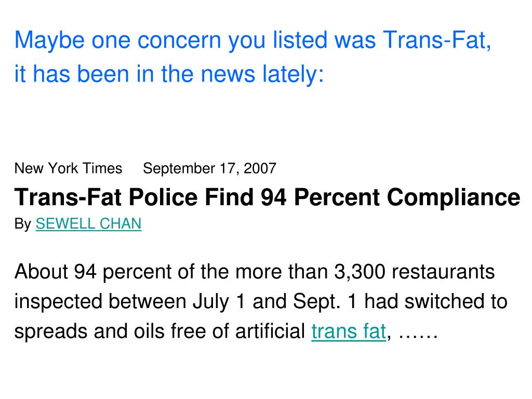Viewport: 532px width, 399px height.
Task: Click the "3,300 restaurants" text
Action: [x=414, y=272]
